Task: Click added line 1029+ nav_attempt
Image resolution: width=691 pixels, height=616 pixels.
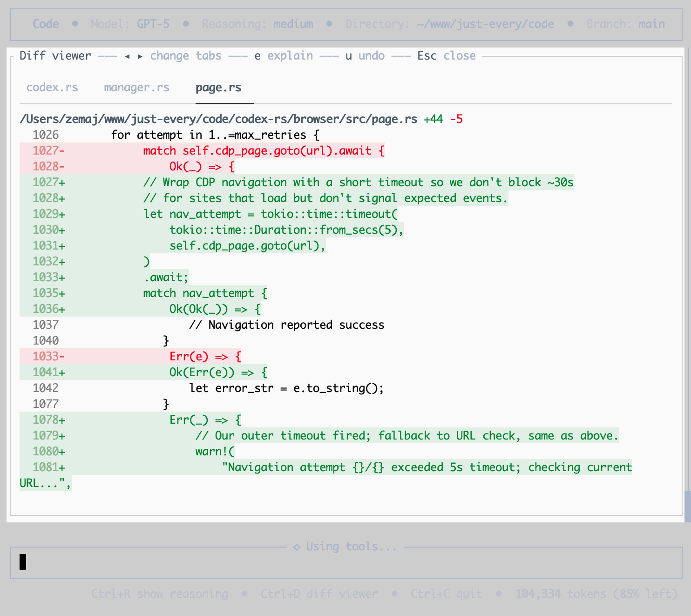Action: coord(209,214)
